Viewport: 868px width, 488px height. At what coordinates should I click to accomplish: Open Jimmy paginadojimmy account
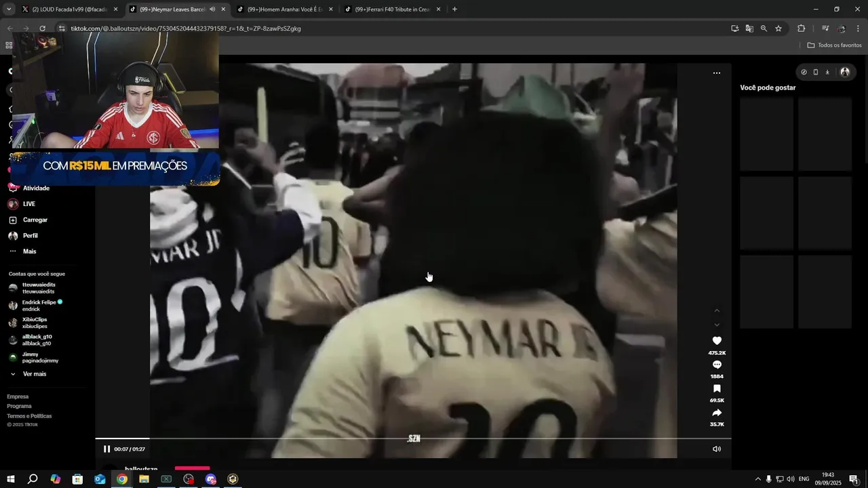click(33, 357)
